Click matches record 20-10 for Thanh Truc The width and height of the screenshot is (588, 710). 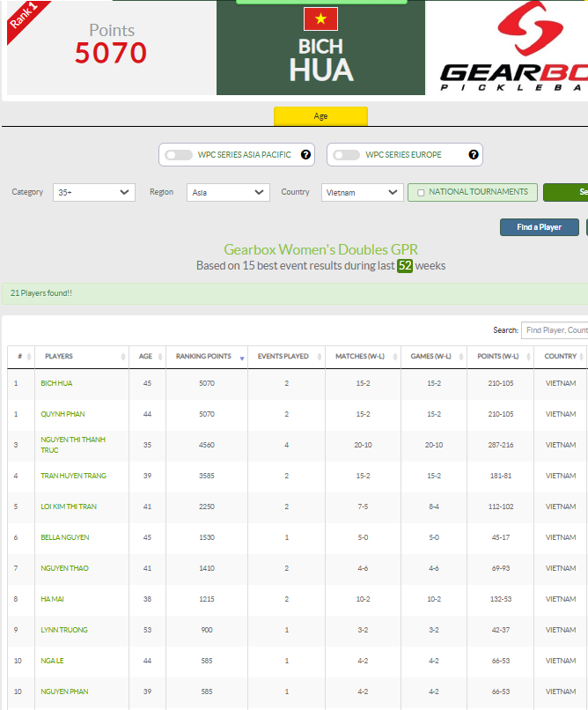pos(363,445)
